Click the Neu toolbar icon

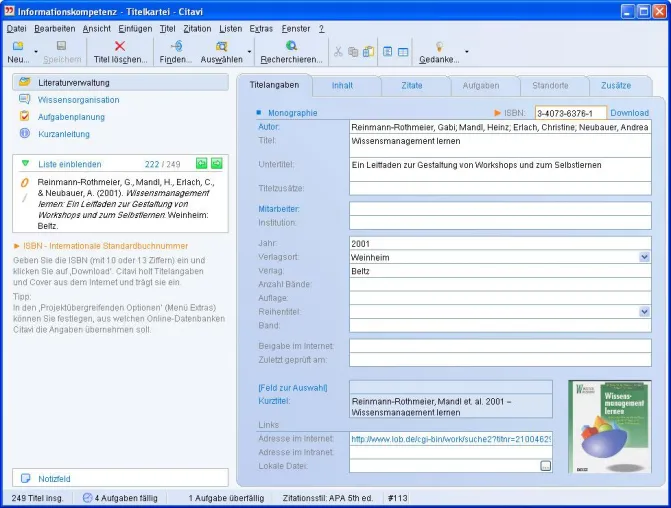coord(18,46)
